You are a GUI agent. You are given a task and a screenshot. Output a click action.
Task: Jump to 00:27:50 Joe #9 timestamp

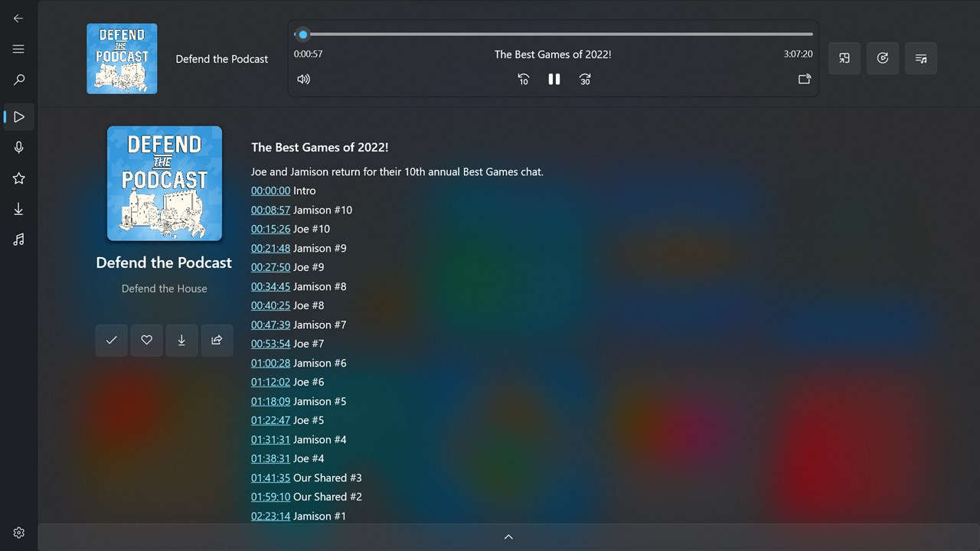point(270,267)
